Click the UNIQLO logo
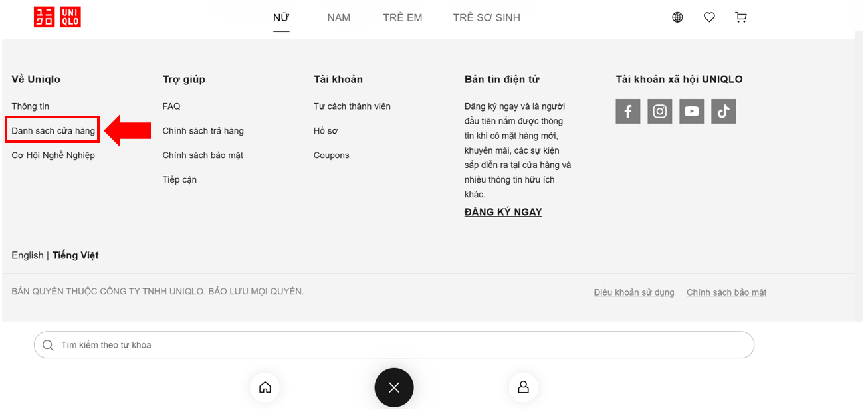The width and height of the screenshot is (868, 412). (57, 17)
